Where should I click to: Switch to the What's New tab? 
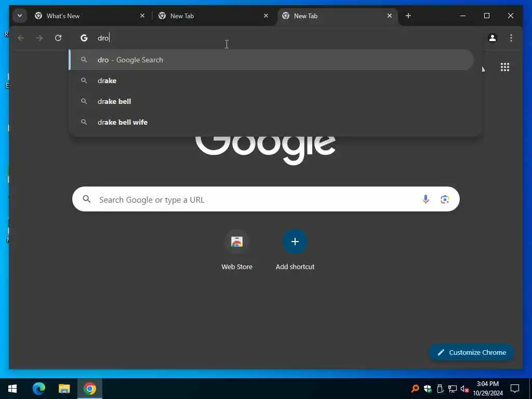click(x=89, y=16)
